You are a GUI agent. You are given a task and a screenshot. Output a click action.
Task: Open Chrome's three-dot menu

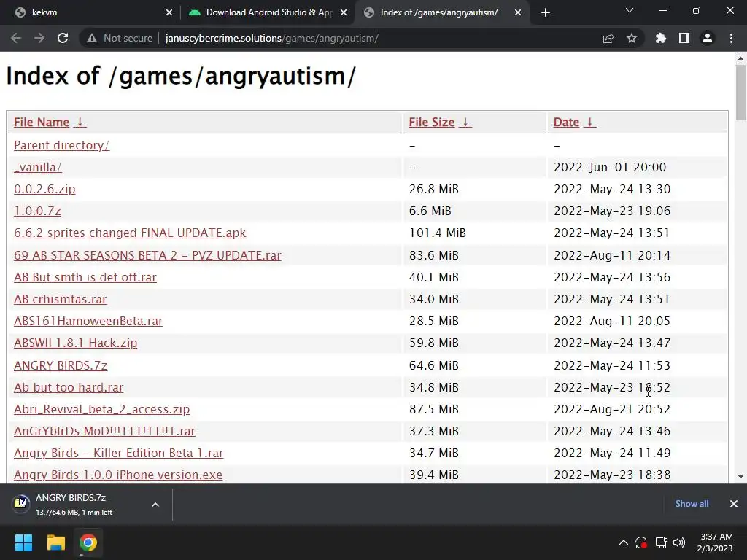[x=731, y=38]
